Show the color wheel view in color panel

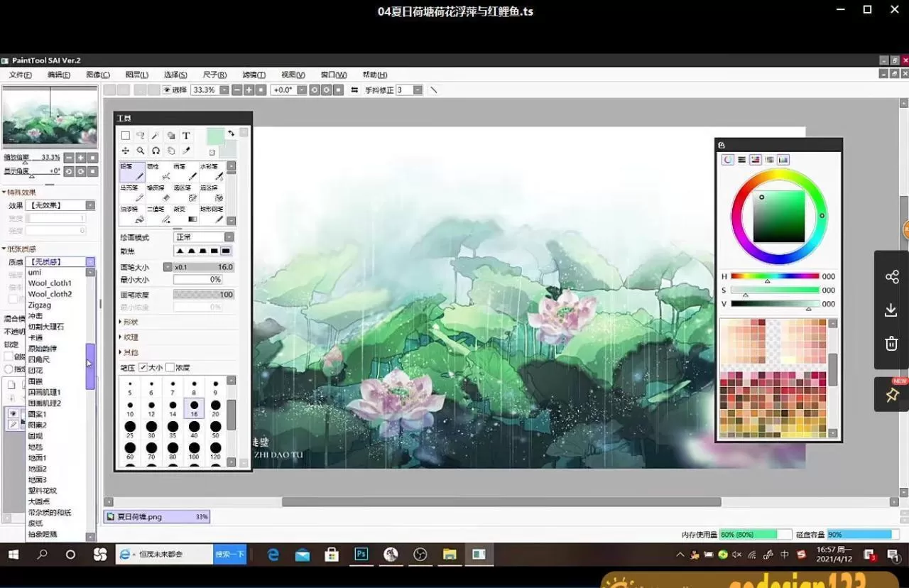[728, 160]
